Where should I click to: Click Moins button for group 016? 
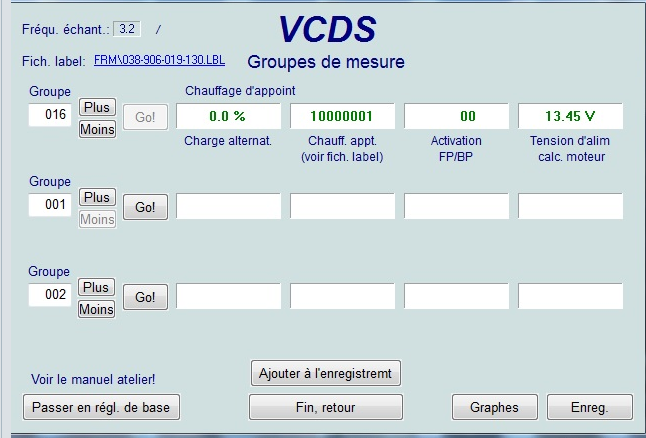[97, 129]
